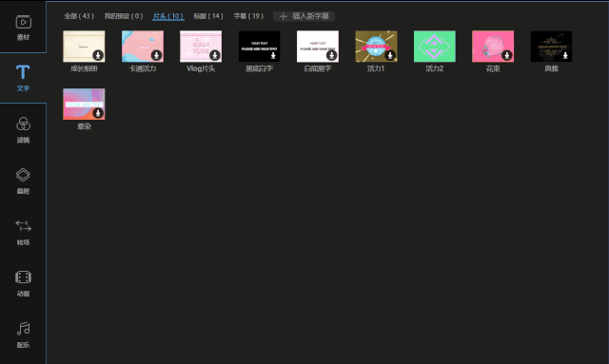Download the 成长相册 template via its arrow icon
The image size is (609, 364).
point(98,55)
